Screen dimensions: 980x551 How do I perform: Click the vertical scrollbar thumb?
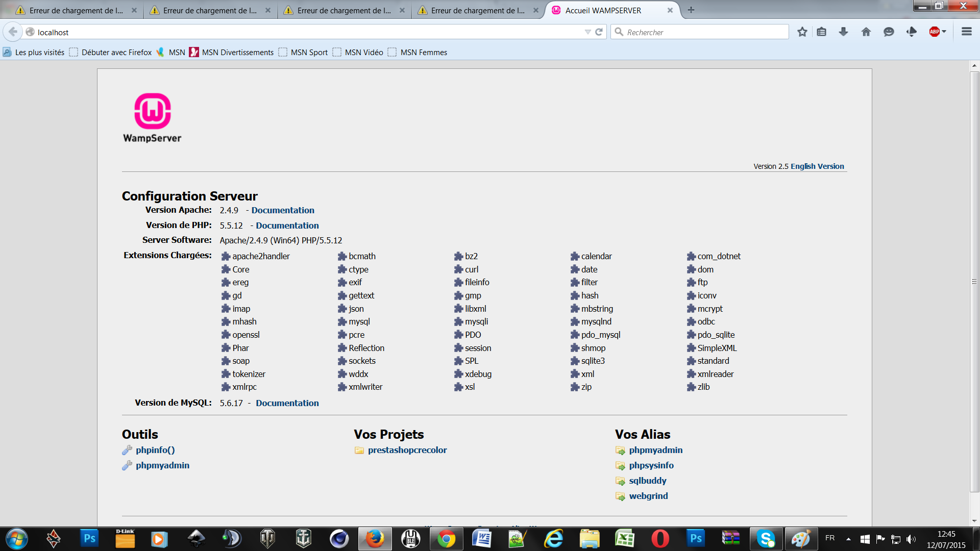pos(974,282)
